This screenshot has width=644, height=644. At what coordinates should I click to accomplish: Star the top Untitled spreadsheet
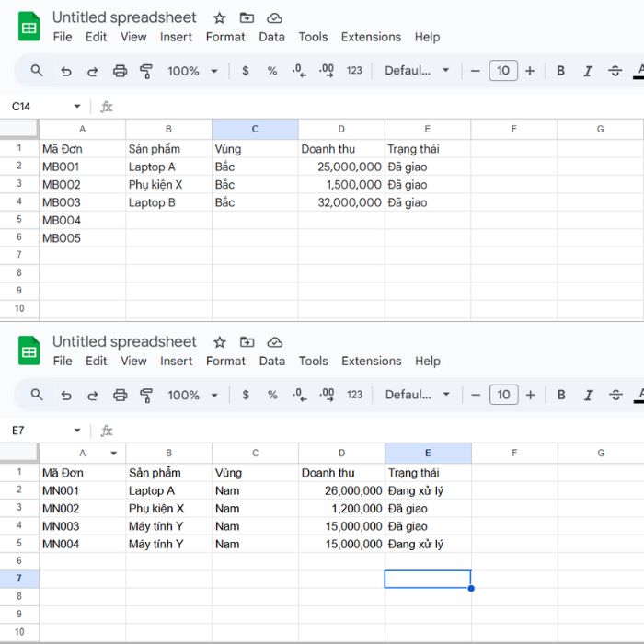(x=219, y=18)
